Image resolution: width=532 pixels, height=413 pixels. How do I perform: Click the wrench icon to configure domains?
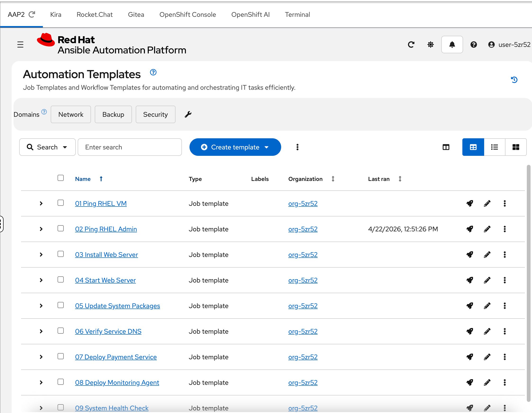click(188, 114)
